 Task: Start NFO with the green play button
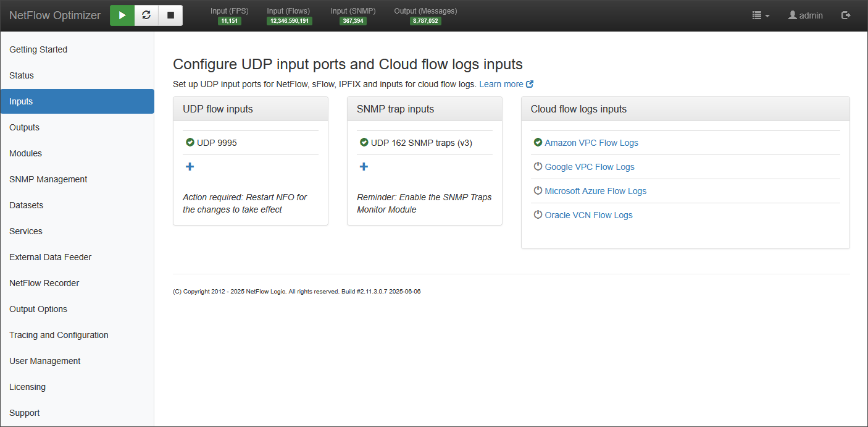tap(122, 15)
